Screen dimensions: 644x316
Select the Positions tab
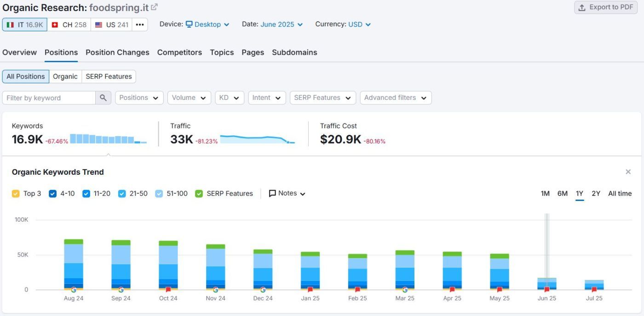coord(61,52)
